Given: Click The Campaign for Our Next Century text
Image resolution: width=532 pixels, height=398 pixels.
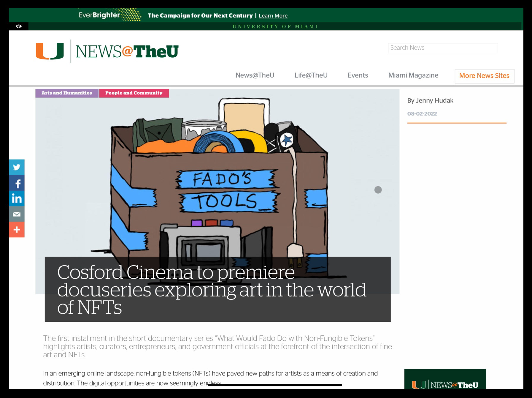Looking at the screenshot, I should [x=200, y=16].
